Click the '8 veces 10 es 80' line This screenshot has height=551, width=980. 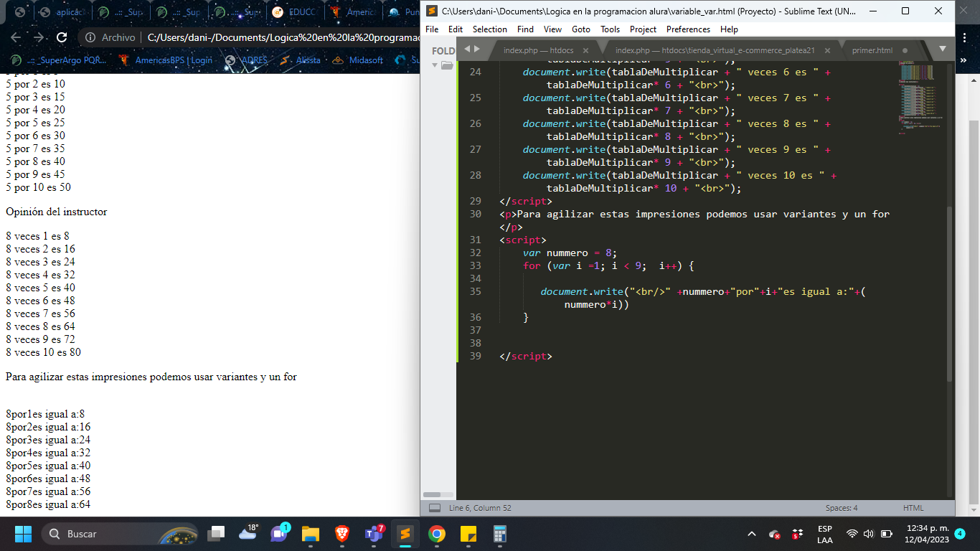(43, 352)
